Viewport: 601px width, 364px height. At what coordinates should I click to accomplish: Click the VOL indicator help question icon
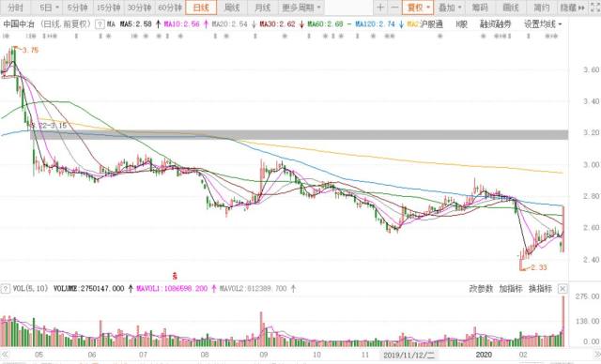6,289
